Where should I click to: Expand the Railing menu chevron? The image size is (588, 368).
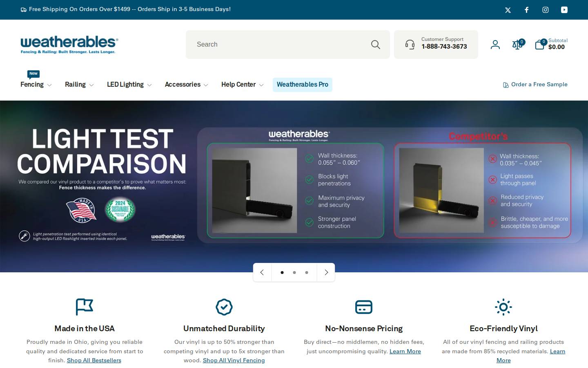pos(91,85)
